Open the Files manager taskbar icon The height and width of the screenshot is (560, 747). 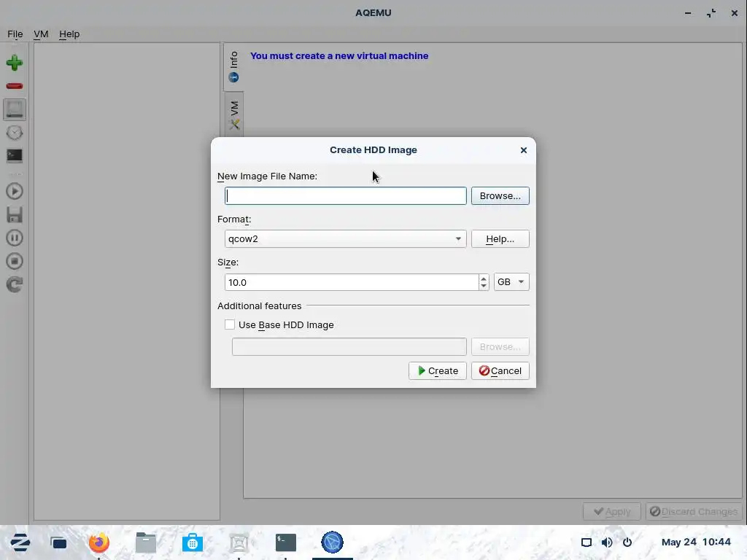coord(146,542)
